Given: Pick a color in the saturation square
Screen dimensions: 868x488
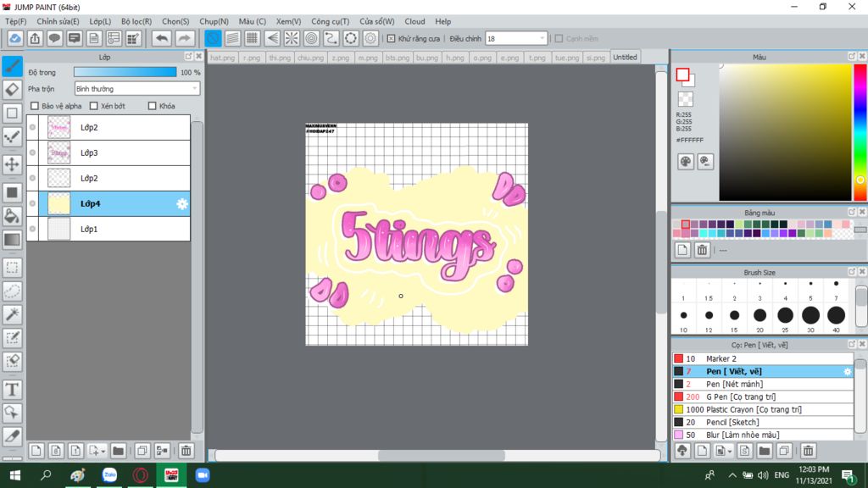Looking at the screenshot, I should [785, 132].
